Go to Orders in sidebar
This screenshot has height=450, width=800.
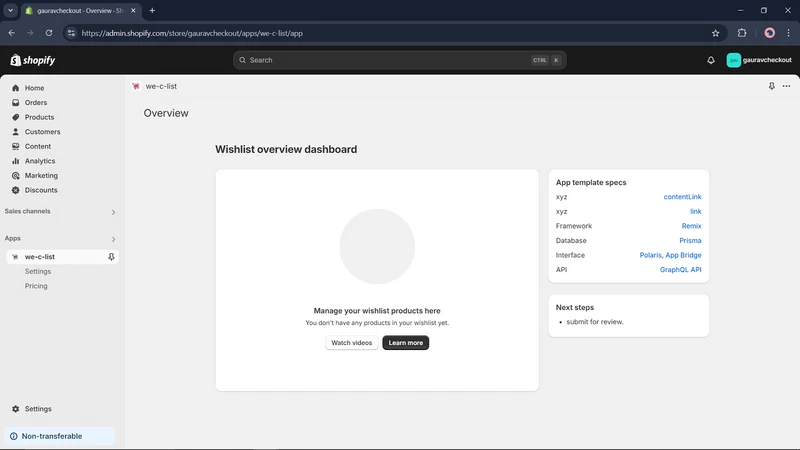click(36, 103)
